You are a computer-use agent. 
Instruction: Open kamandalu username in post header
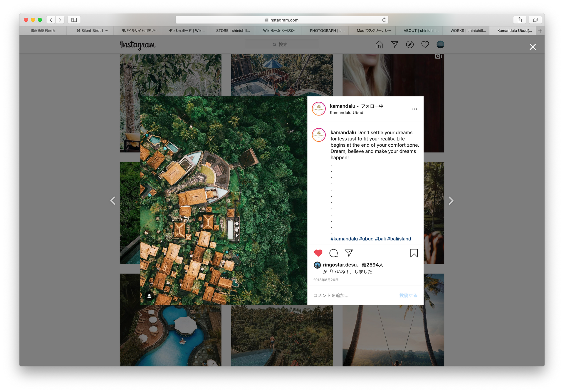click(343, 106)
